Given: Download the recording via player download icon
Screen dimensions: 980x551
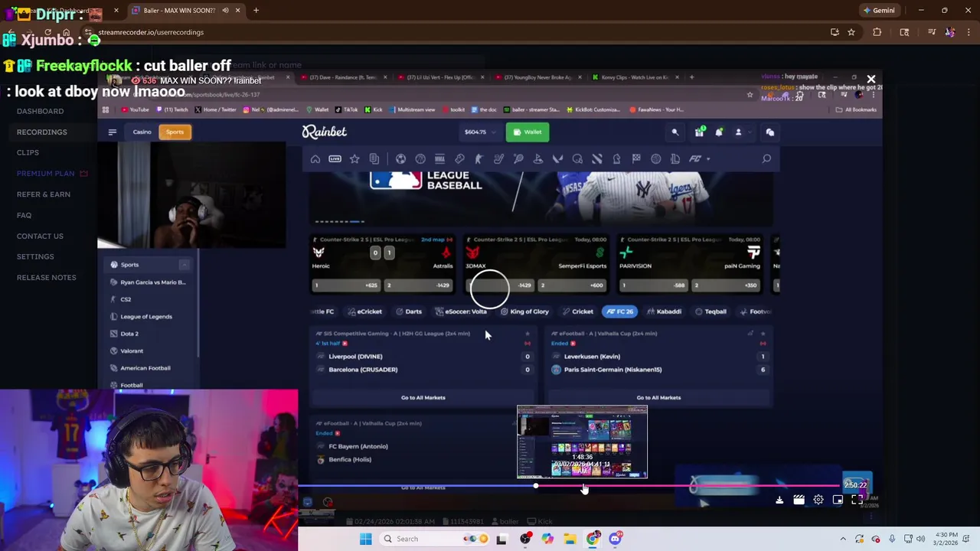Looking at the screenshot, I should click(x=779, y=500).
